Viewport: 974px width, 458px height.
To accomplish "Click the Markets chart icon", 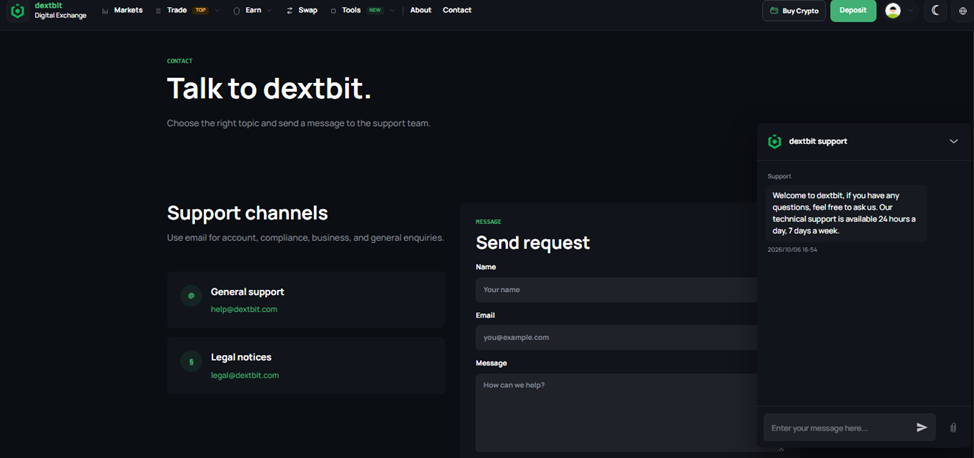I will click(x=104, y=11).
